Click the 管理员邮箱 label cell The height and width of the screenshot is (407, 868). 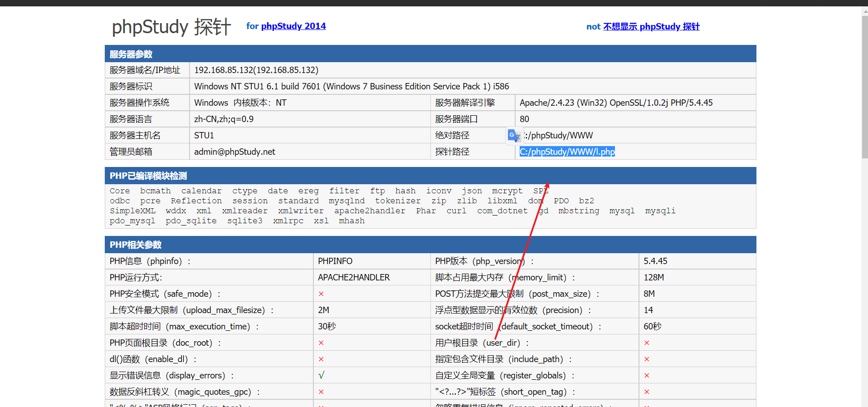[x=147, y=152]
